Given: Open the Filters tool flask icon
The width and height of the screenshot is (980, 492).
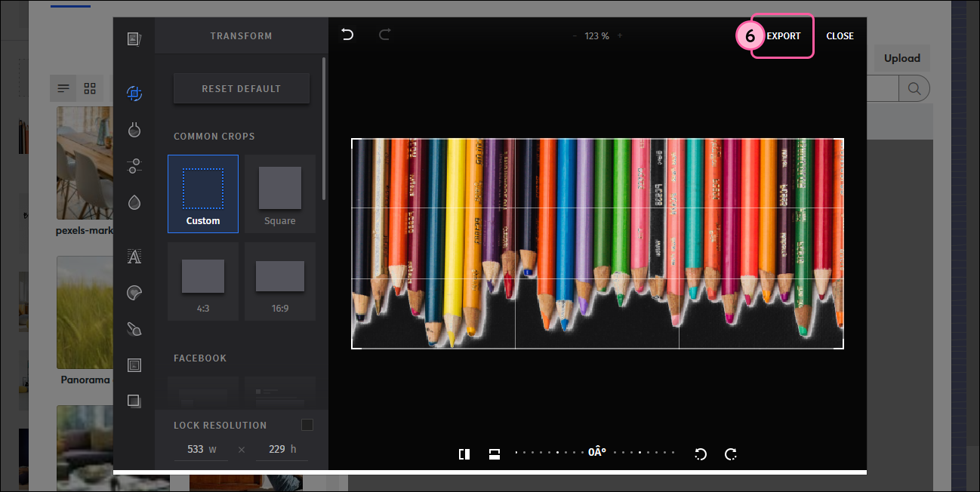Looking at the screenshot, I should pyautogui.click(x=134, y=130).
